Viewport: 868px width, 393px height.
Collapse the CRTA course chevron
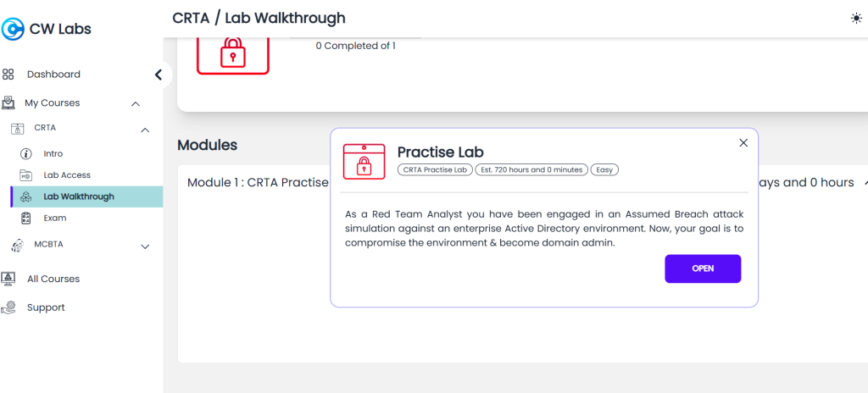145,130
